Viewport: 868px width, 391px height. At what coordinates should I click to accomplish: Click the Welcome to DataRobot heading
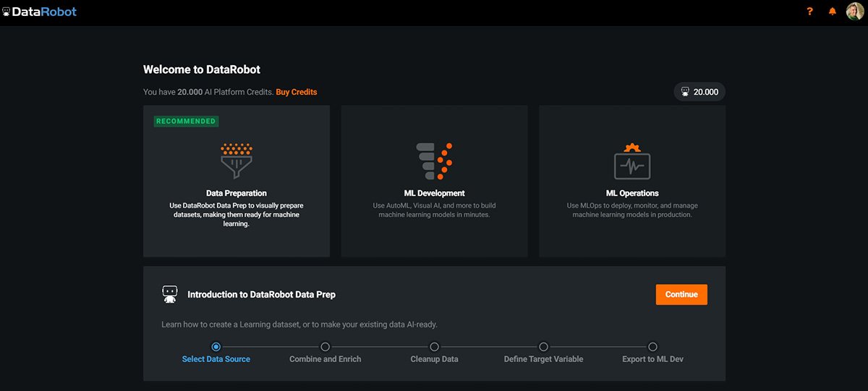click(202, 70)
